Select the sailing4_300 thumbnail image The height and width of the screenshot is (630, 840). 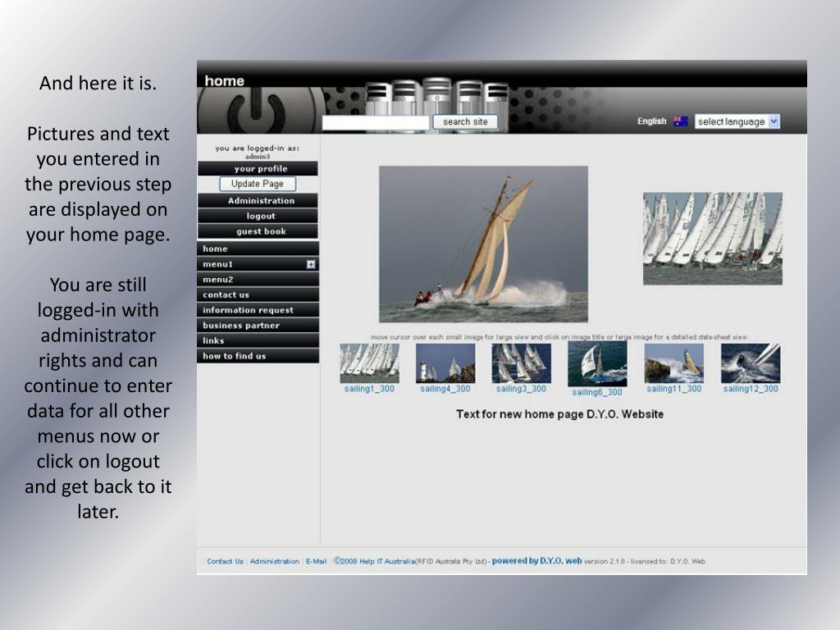[x=445, y=363]
